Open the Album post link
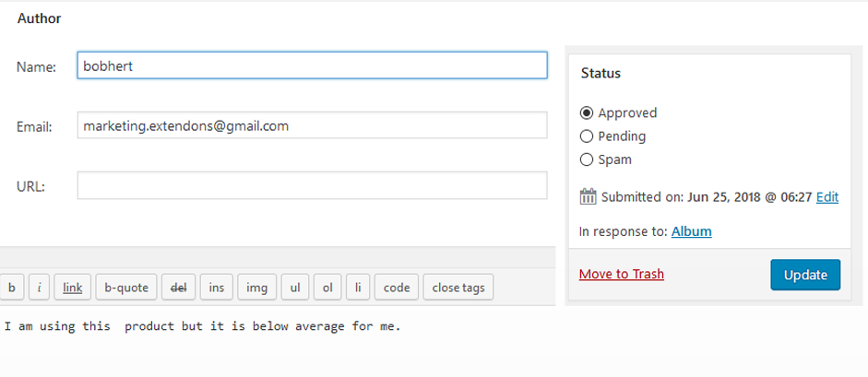This screenshot has width=868, height=377. [692, 231]
